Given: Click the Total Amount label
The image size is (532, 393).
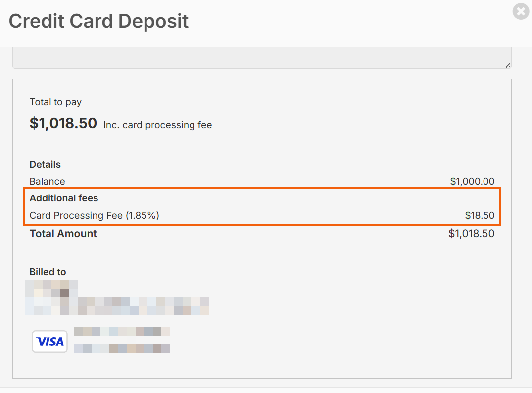Looking at the screenshot, I should (63, 234).
